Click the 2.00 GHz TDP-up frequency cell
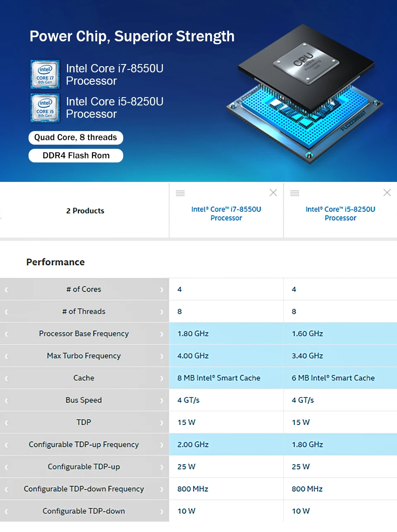This screenshot has width=397, height=532. (226, 445)
